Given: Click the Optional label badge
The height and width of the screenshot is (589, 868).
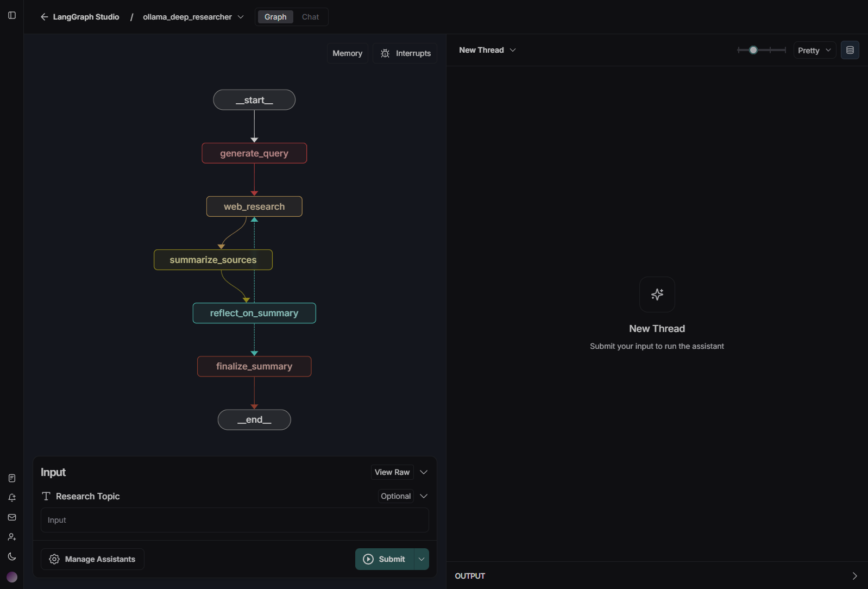Looking at the screenshot, I should point(396,496).
